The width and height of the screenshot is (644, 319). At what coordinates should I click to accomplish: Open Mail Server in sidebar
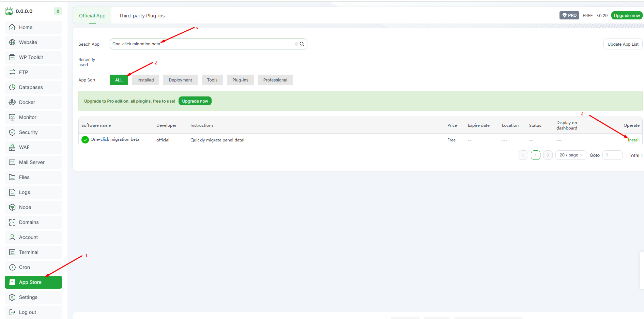[32, 162]
